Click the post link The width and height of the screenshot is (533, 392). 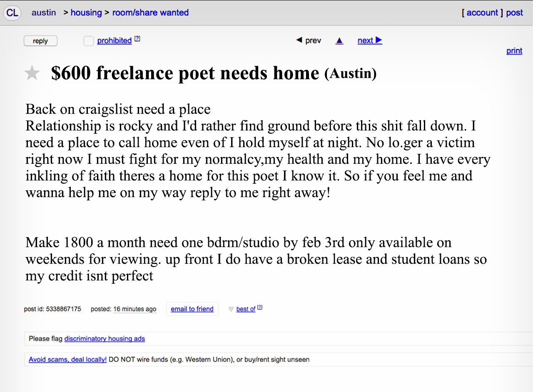(514, 12)
